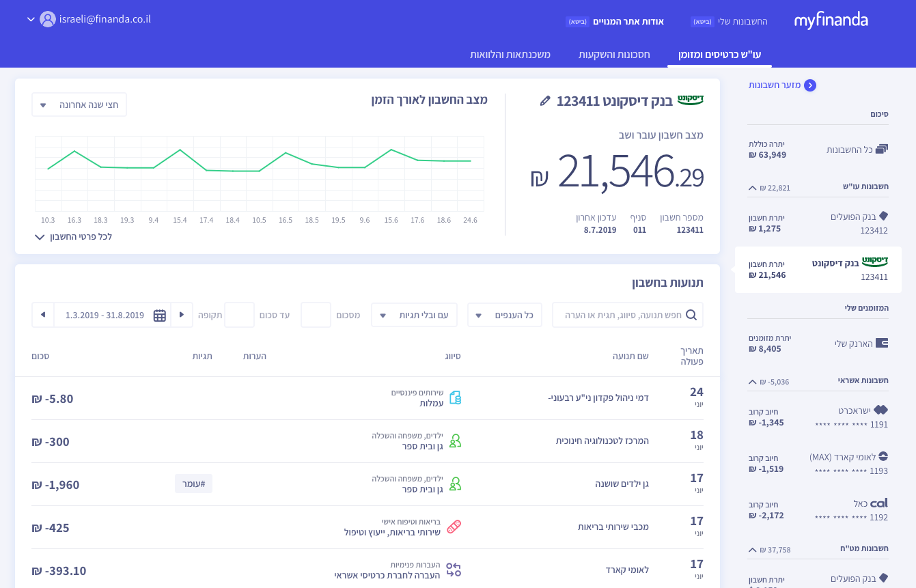The height and width of the screenshot is (588, 916).
Task: Click מזער חשבונות link text
Action: coord(775,85)
